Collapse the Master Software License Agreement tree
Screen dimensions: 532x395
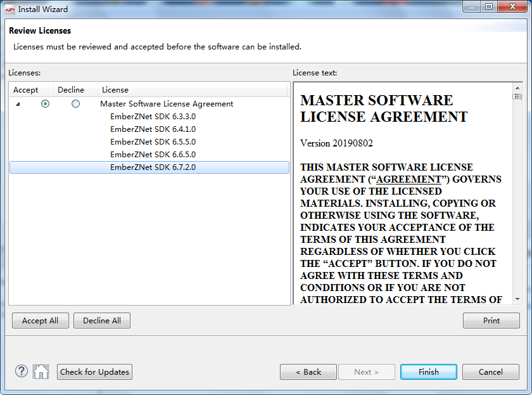tap(18, 104)
